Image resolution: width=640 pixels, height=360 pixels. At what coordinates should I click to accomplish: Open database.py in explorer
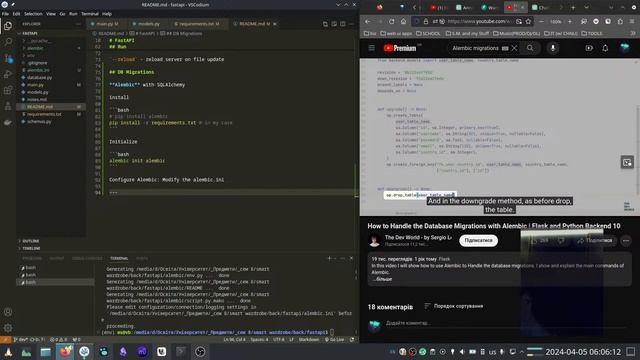click(x=40, y=78)
